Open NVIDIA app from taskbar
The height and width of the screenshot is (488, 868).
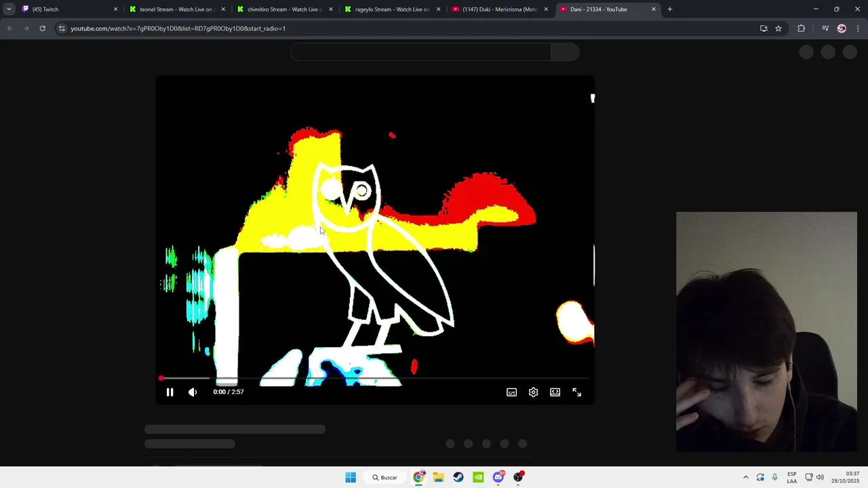pyautogui.click(x=478, y=477)
